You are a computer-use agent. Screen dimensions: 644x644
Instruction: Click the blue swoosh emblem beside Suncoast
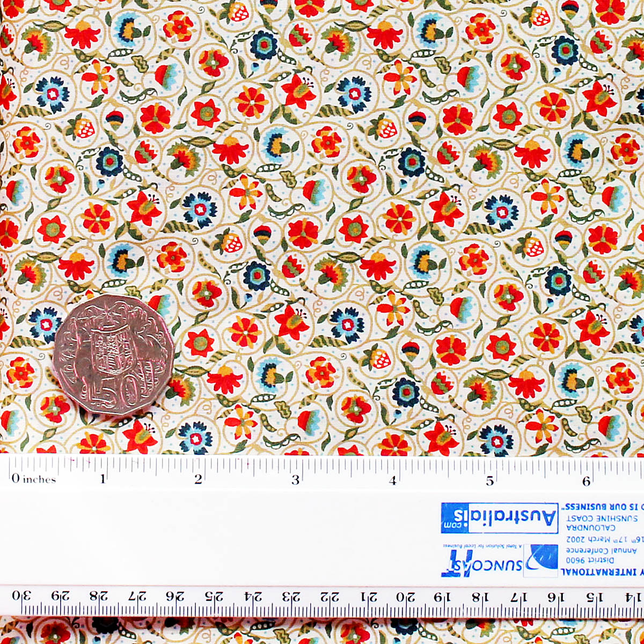click(541, 558)
